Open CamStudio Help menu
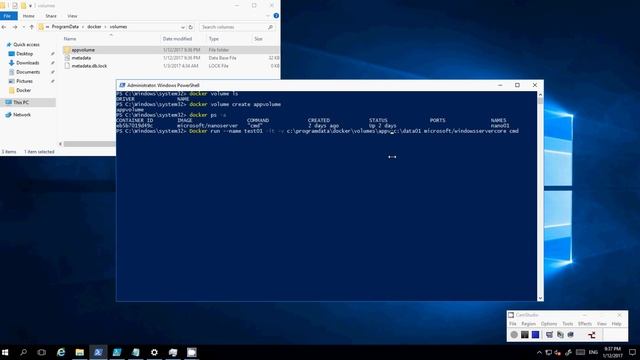This screenshot has height=360, width=640. pyautogui.click(x=616, y=324)
